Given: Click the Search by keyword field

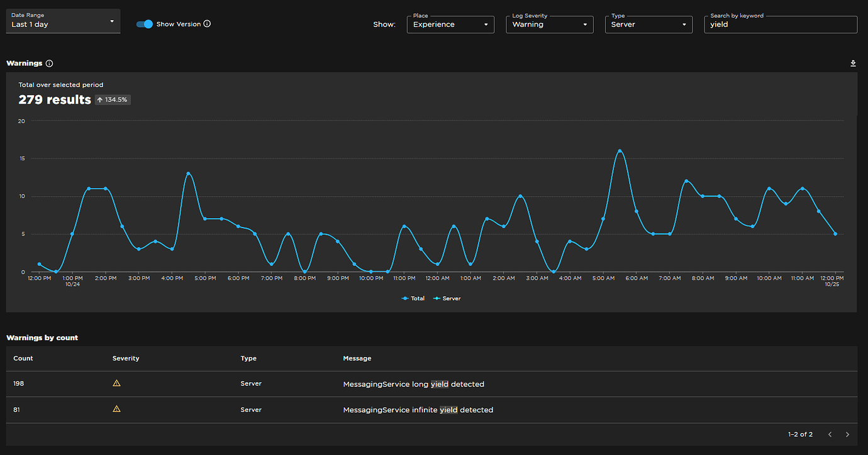Looking at the screenshot, I should (781, 25).
